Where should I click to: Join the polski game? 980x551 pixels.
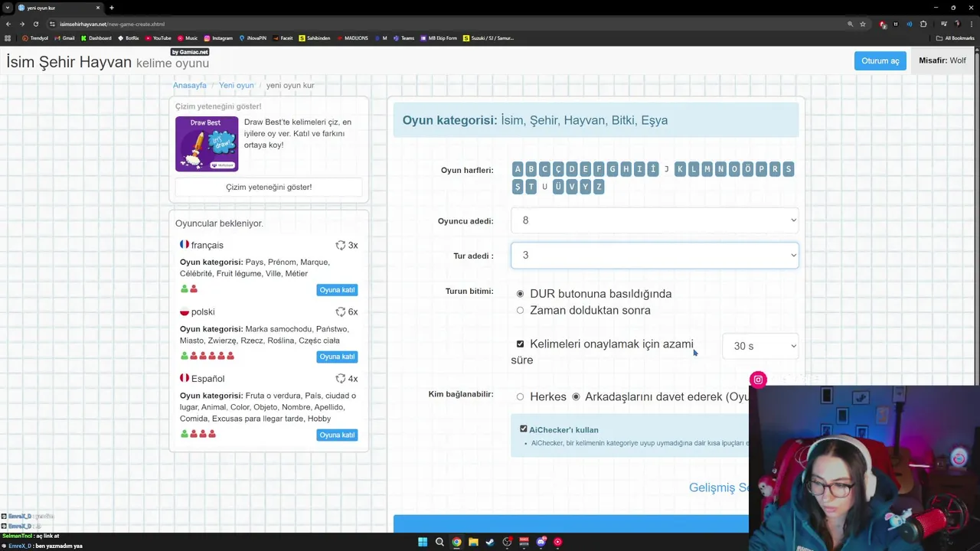[x=337, y=357]
